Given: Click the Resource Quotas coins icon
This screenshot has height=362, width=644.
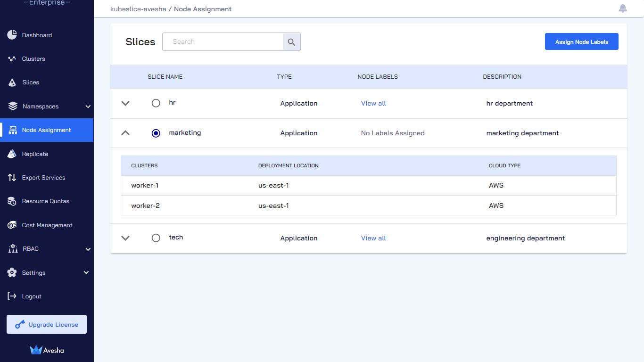Looking at the screenshot, I should pyautogui.click(x=12, y=201).
